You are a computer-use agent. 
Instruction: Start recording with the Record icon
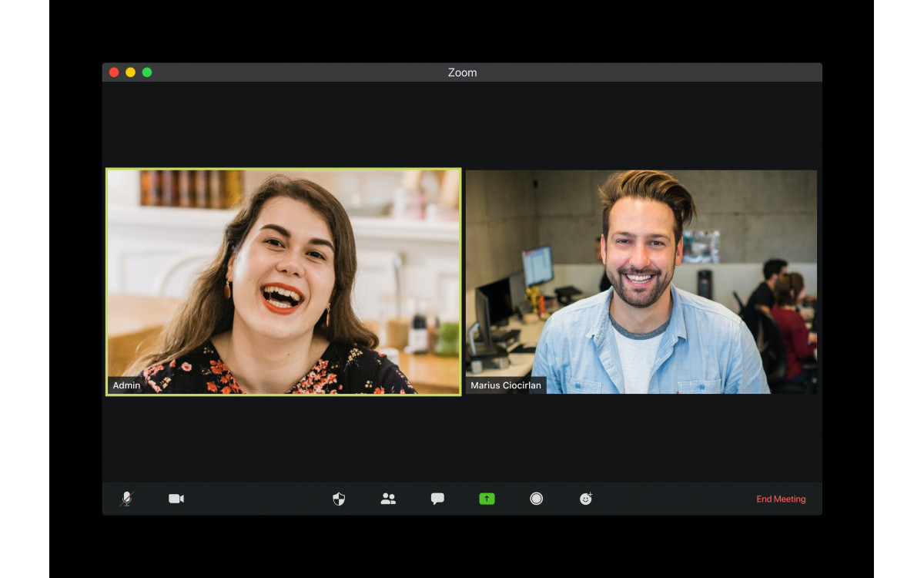tap(536, 499)
